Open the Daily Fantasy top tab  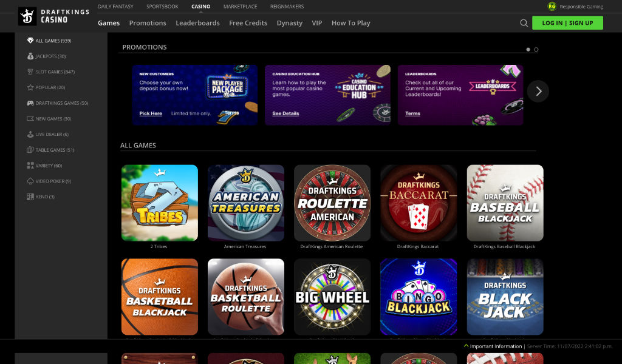[115, 6]
